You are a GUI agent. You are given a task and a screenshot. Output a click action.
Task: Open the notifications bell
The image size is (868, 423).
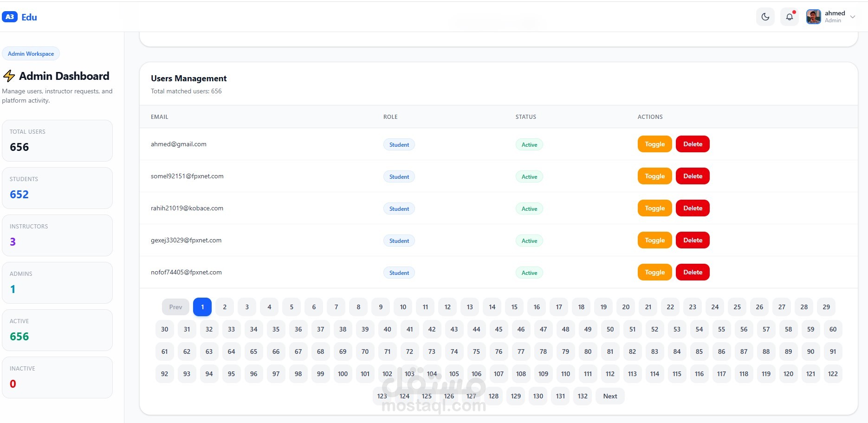(x=789, y=17)
